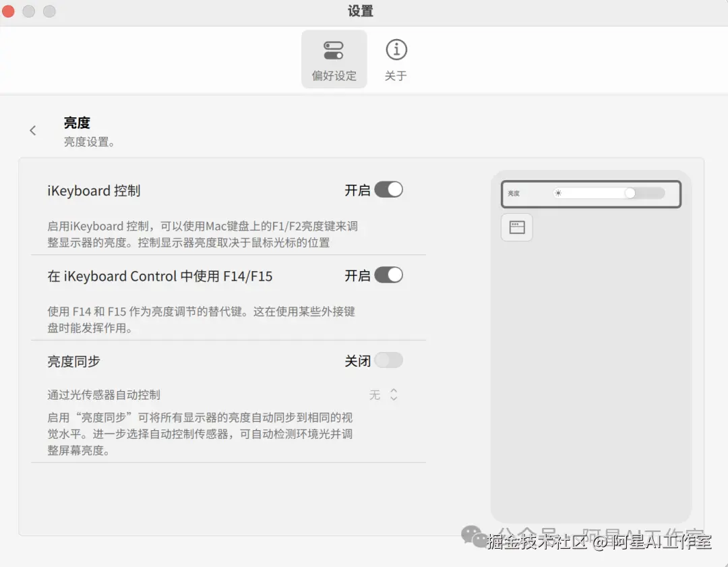Open the 无 light sensor dropdown
728x567 pixels.
click(375, 394)
